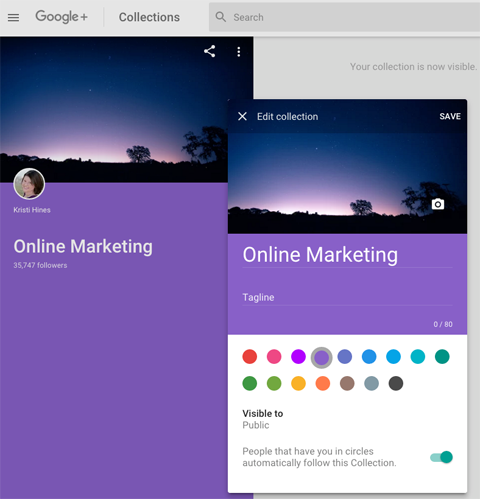Go to the Collections section

pos(149,17)
